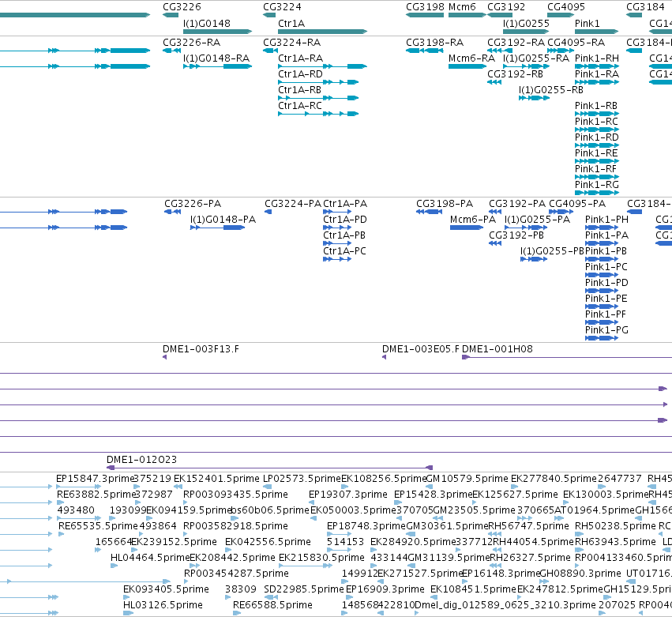Open the Ctr1A gene label

[291, 24]
